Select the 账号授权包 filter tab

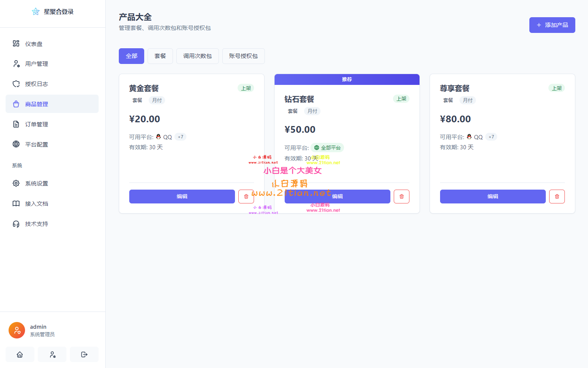tap(244, 56)
